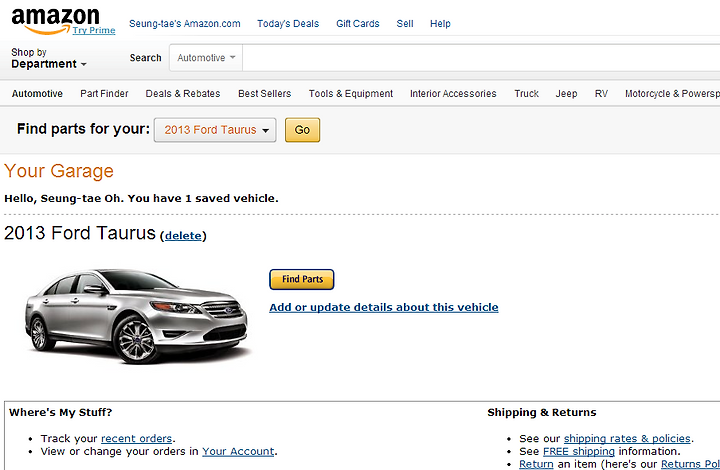
Task: Open the Try Prime link
Action: click(94, 30)
